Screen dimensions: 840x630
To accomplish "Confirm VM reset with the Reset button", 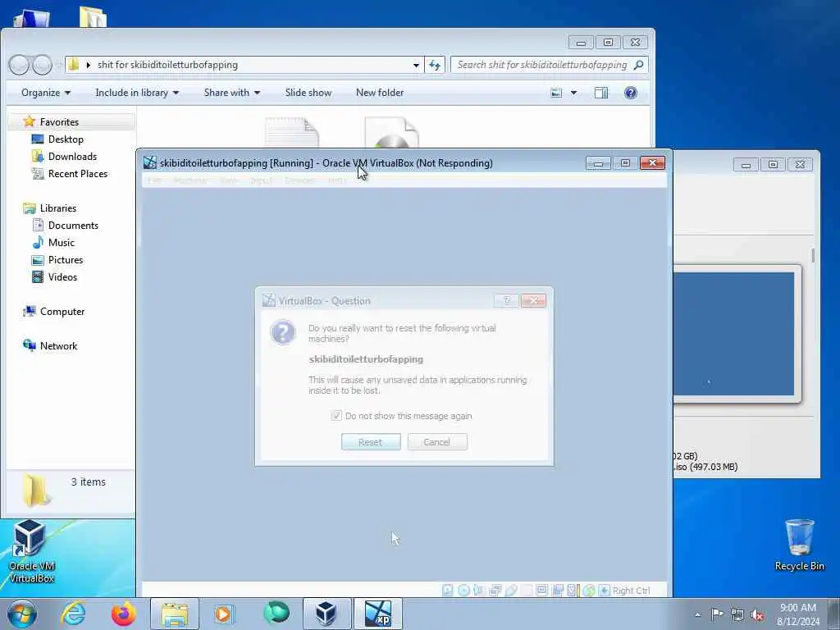I will click(371, 442).
